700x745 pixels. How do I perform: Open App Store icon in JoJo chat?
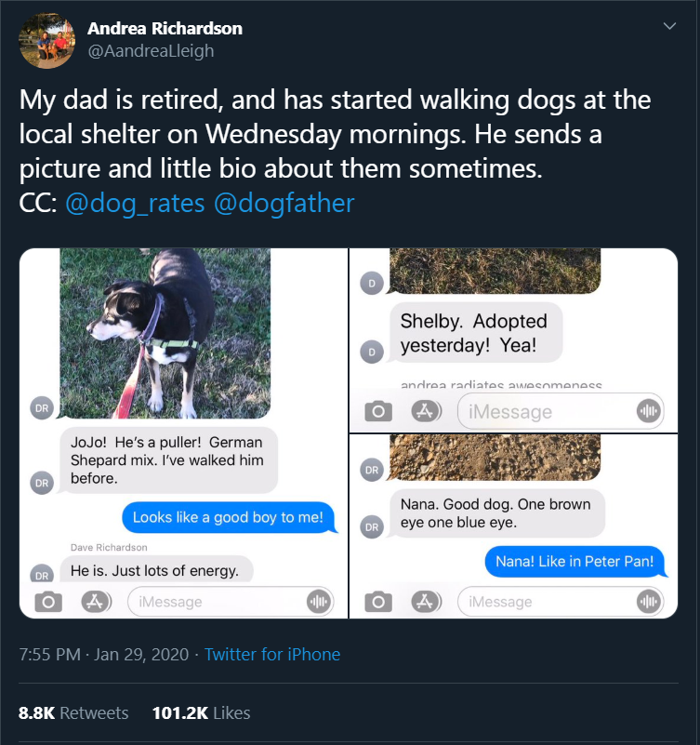(x=95, y=602)
